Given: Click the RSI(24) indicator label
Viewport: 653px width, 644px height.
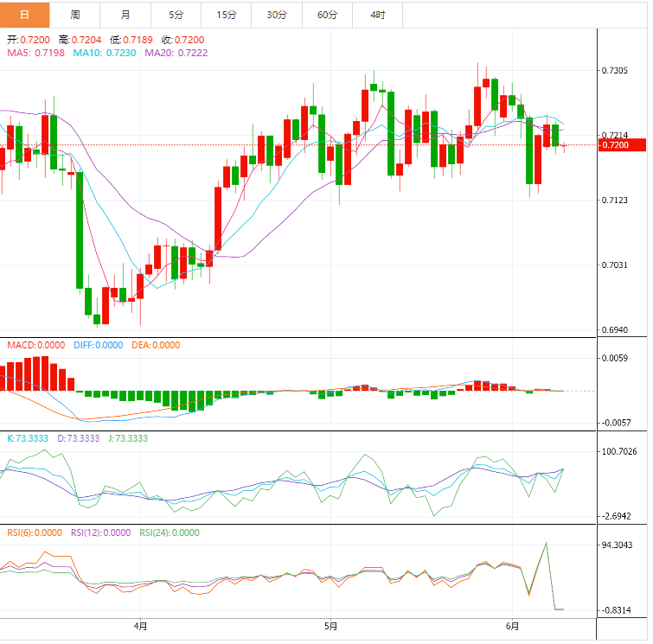Looking at the screenshot, I should pos(169,532).
